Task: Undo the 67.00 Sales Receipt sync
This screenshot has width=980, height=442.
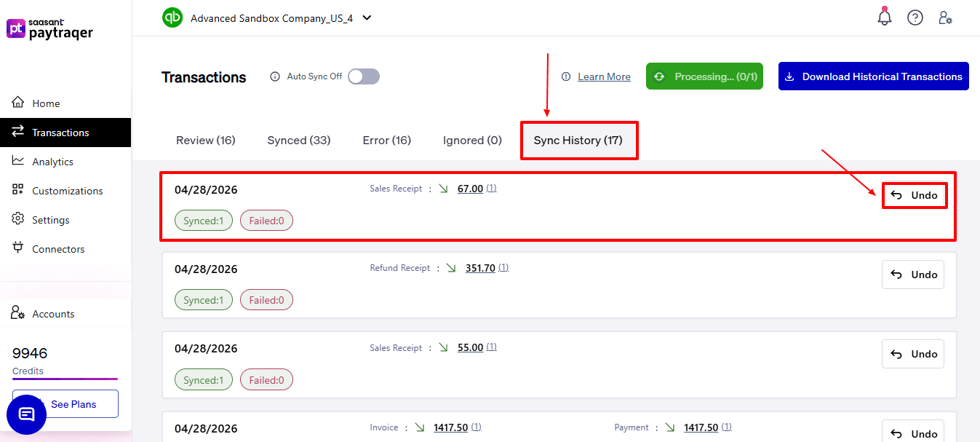Action: (915, 195)
